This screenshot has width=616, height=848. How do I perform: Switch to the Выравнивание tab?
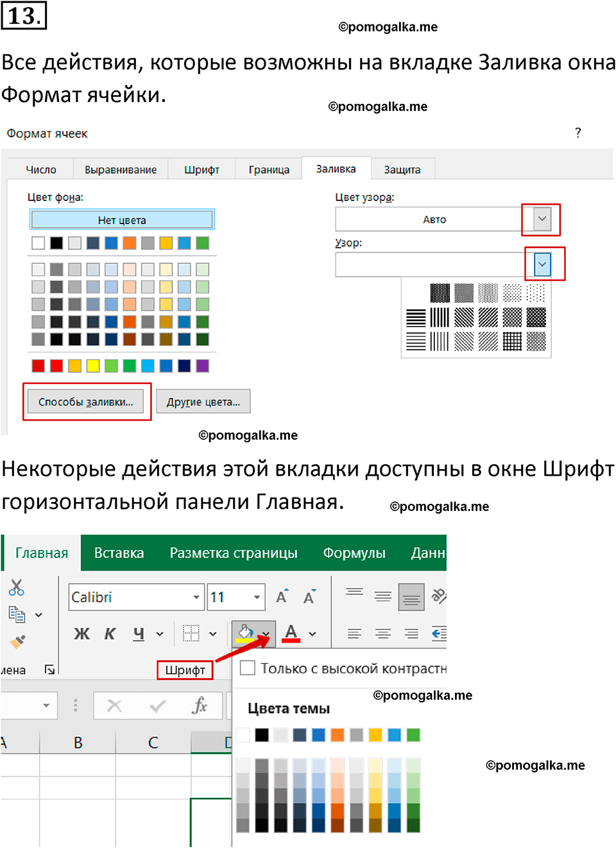tap(121, 169)
